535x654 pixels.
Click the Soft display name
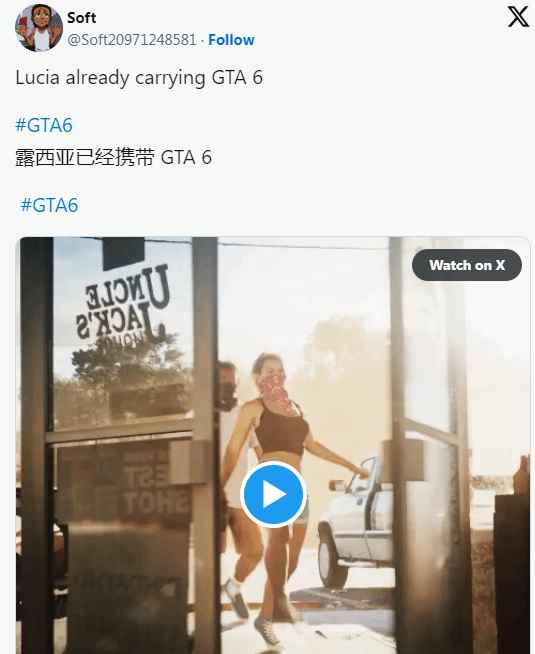(81, 18)
